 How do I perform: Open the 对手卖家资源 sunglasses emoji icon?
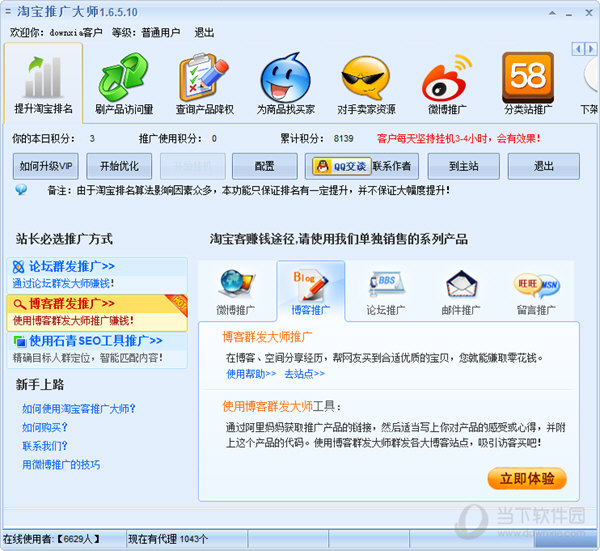(x=366, y=78)
